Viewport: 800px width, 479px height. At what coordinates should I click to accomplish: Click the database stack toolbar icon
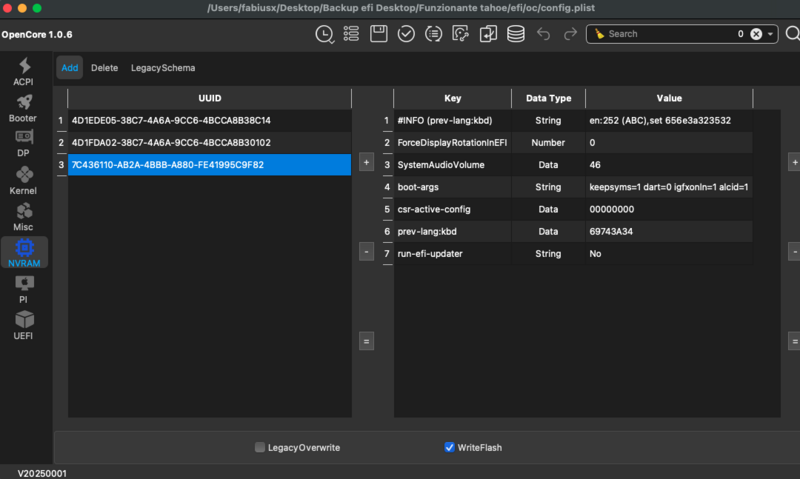[x=516, y=34]
